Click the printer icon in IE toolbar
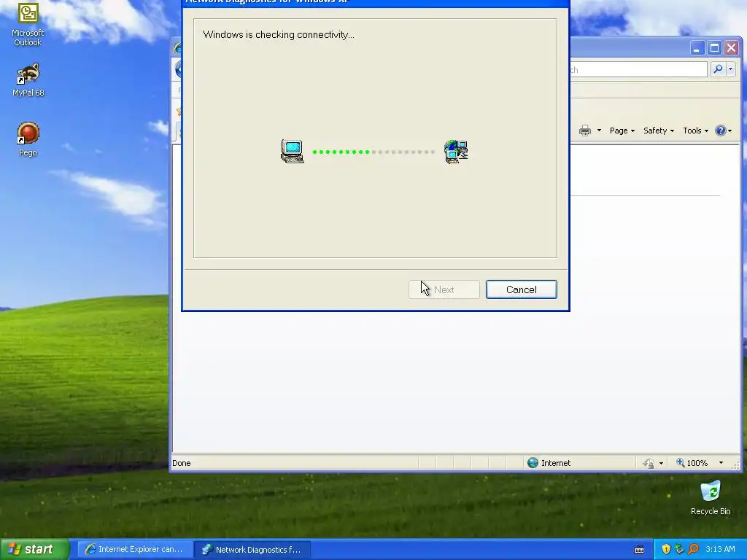 (x=585, y=131)
